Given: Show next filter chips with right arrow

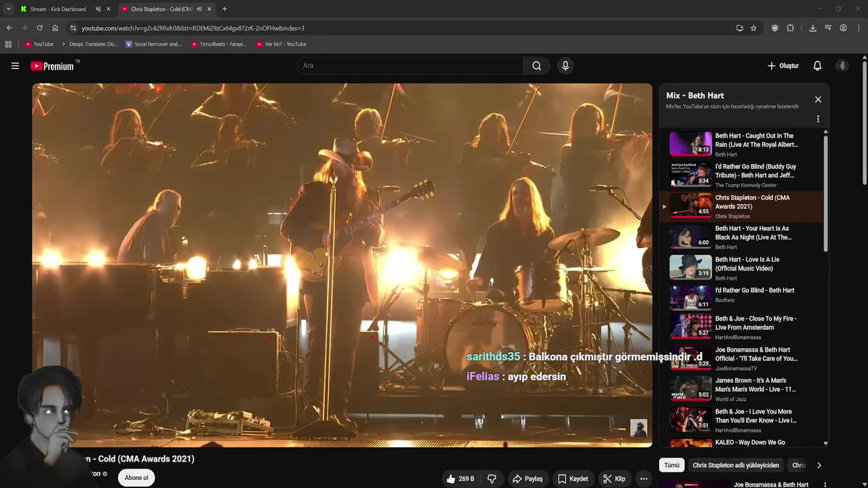Looking at the screenshot, I should point(818,465).
